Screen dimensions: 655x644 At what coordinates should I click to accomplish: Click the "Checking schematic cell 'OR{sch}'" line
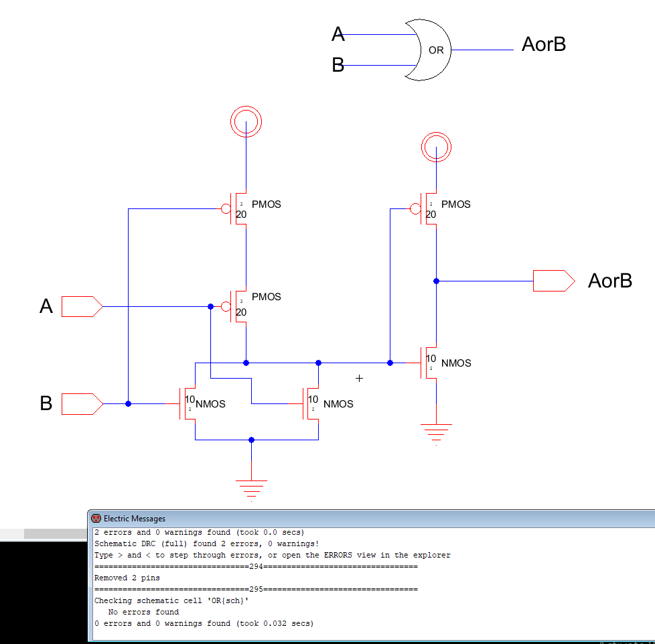click(171, 600)
